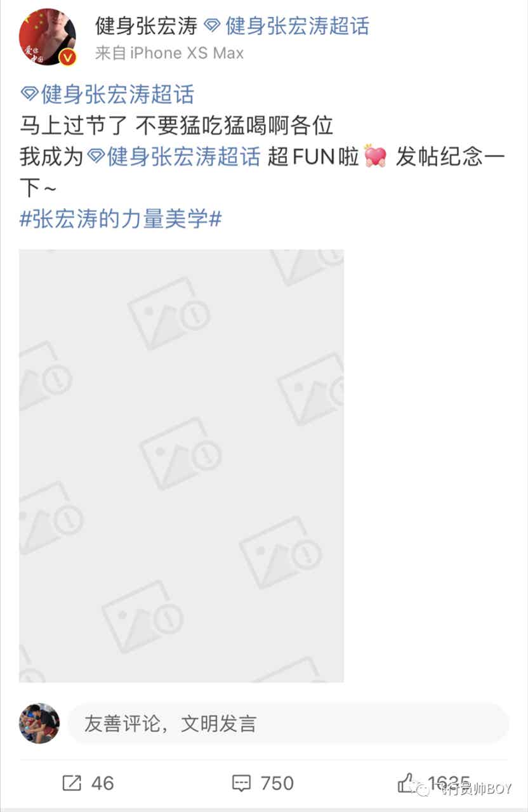Open the 健身张宏涛 profile avatar
The height and width of the screenshot is (812, 528).
pos(48,37)
